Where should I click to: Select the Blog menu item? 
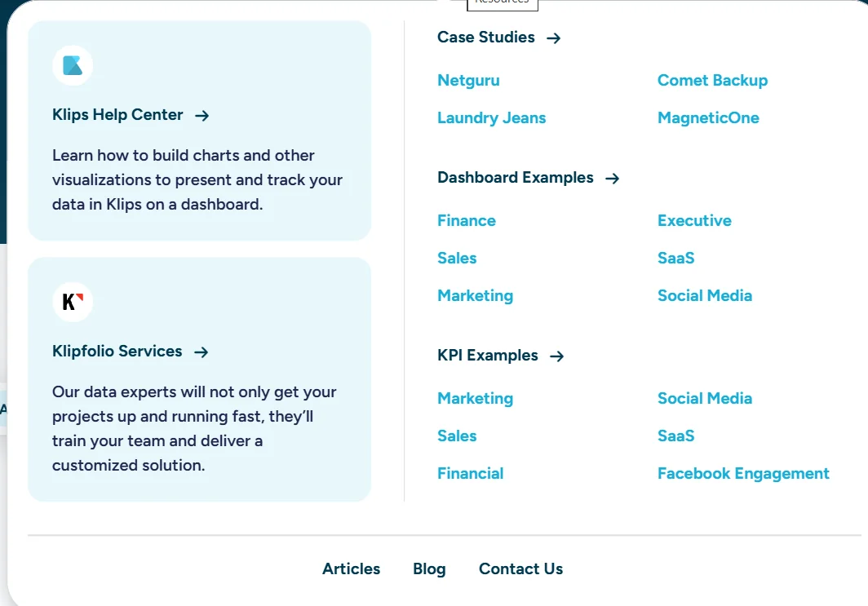pyautogui.click(x=429, y=568)
